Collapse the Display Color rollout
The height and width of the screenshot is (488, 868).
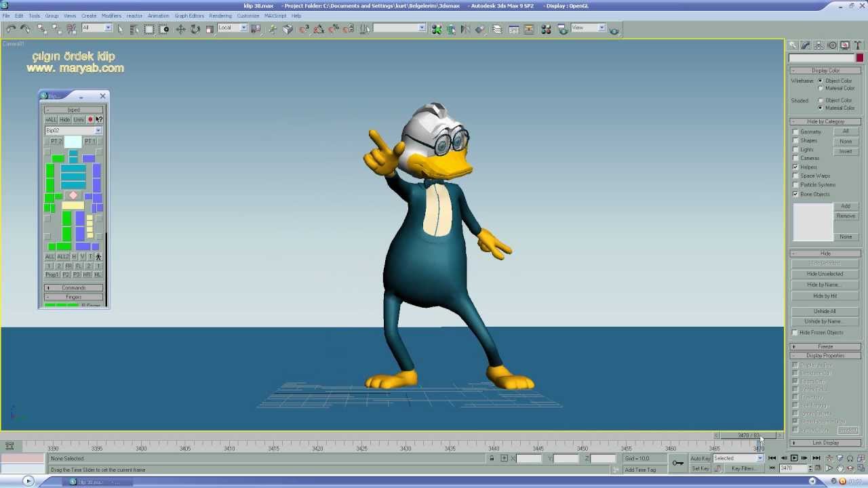click(x=825, y=70)
